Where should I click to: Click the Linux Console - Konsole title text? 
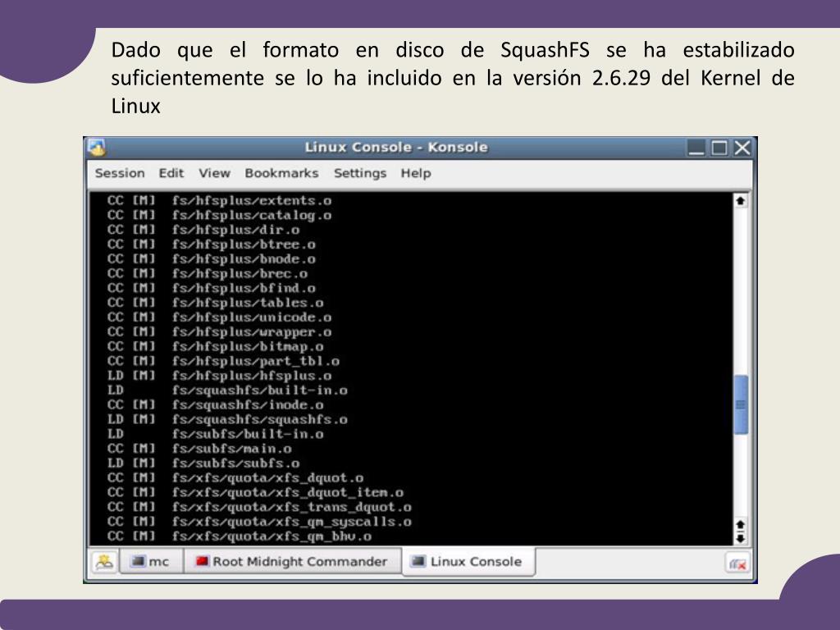click(396, 148)
